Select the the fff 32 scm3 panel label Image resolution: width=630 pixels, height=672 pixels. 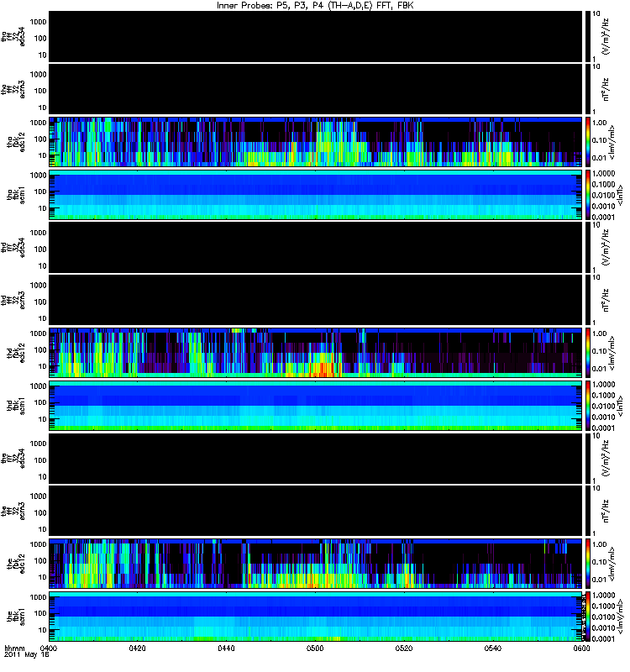click(x=13, y=512)
